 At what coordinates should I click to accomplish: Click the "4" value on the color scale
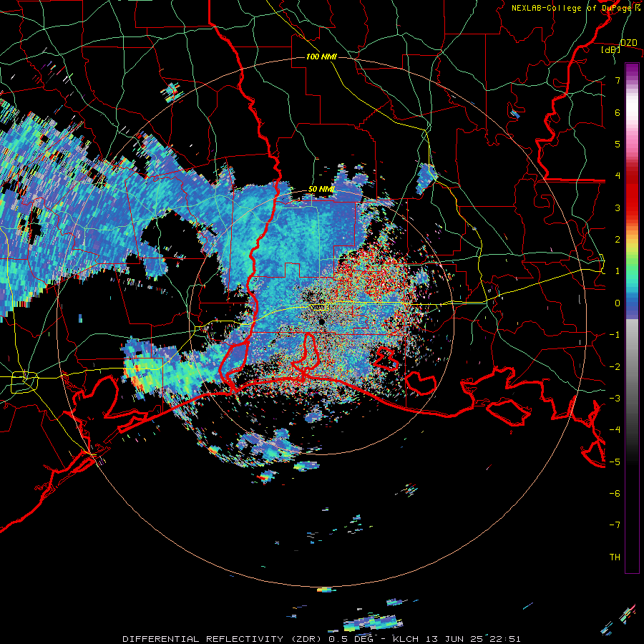click(618, 176)
